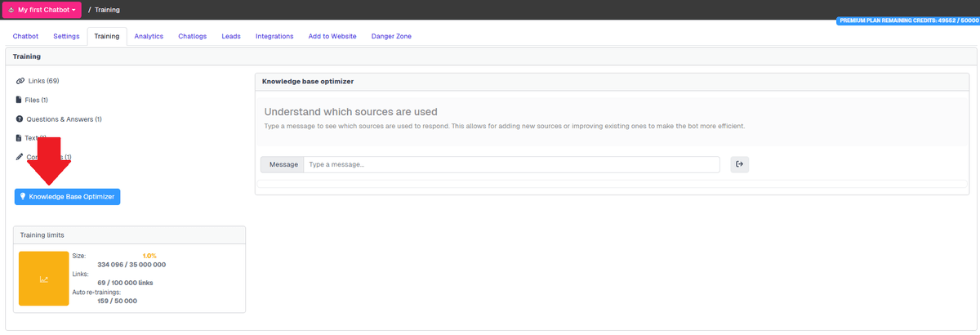Switch to Add to Website tab
Image resolution: width=980 pixels, height=335 pixels.
click(332, 37)
